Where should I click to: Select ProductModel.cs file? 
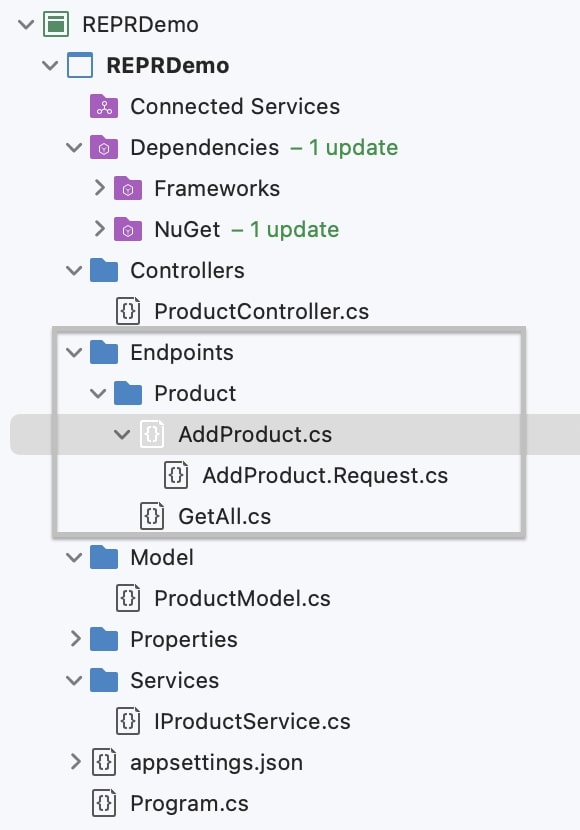(242, 599)
